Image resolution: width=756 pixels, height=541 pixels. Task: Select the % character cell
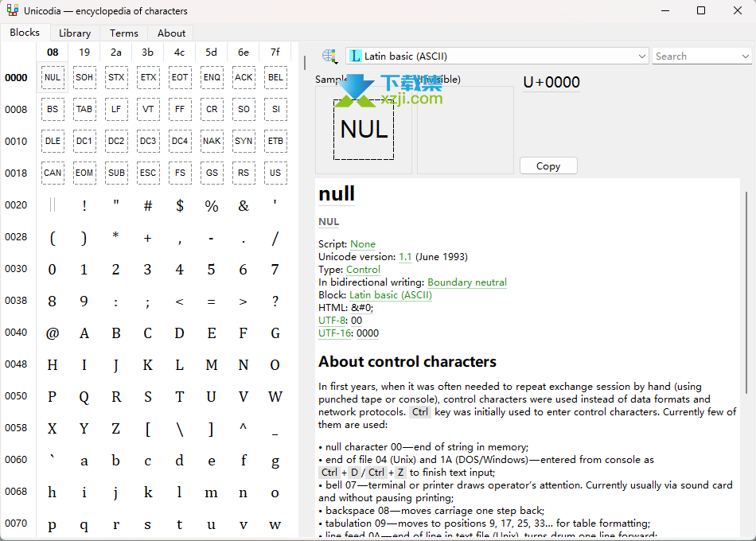212,205
